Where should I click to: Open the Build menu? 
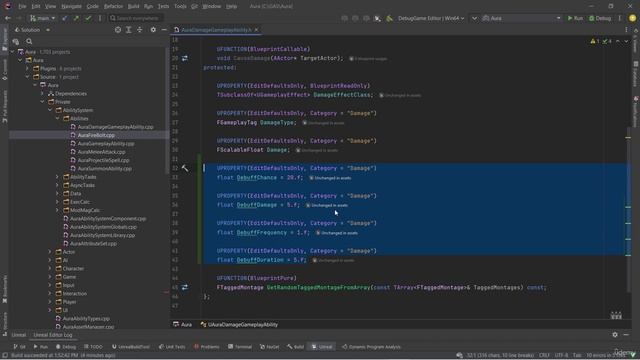[133, 7]
